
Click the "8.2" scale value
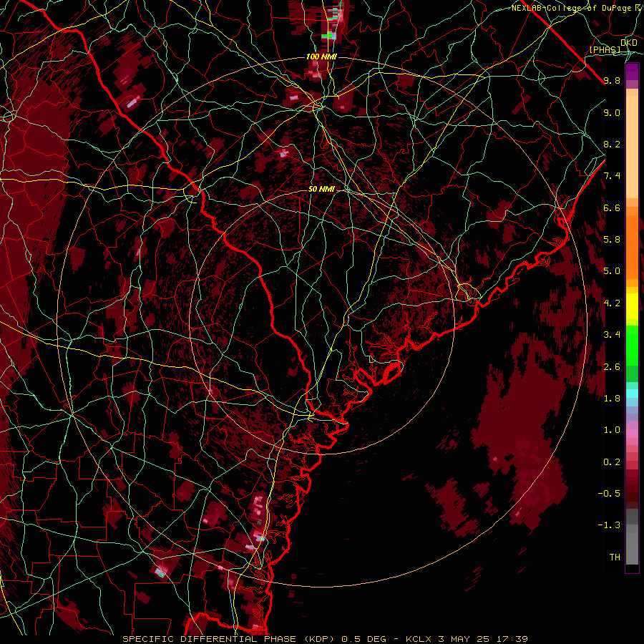(612, 144)
